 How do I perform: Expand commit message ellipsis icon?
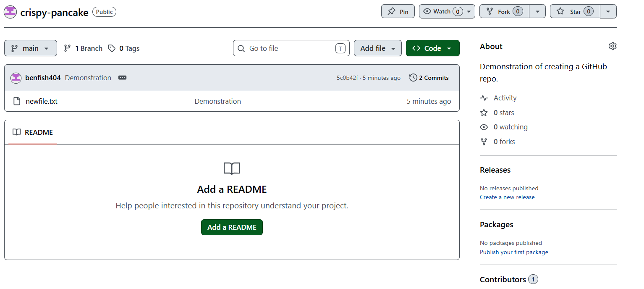(x=122, y=78)
